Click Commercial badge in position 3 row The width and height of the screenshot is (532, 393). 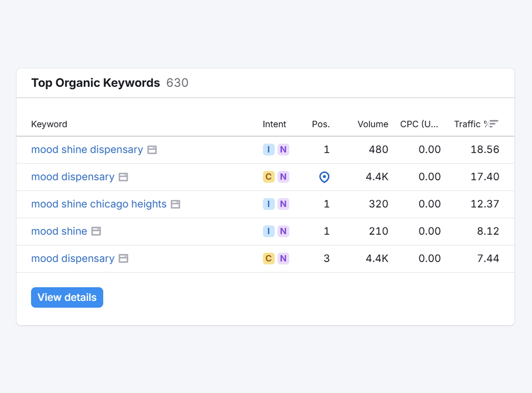pyautogui.click(x=269, y=258)
